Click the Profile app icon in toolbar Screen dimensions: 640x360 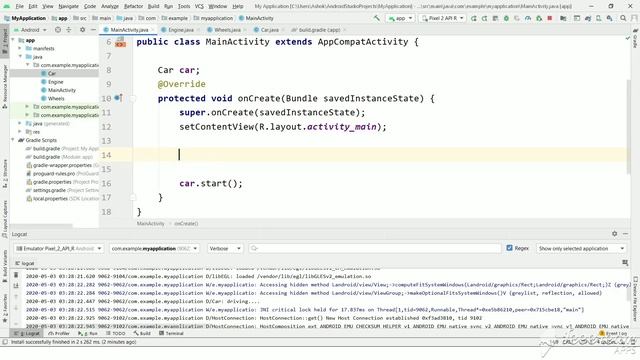click(x=528, y=18)
